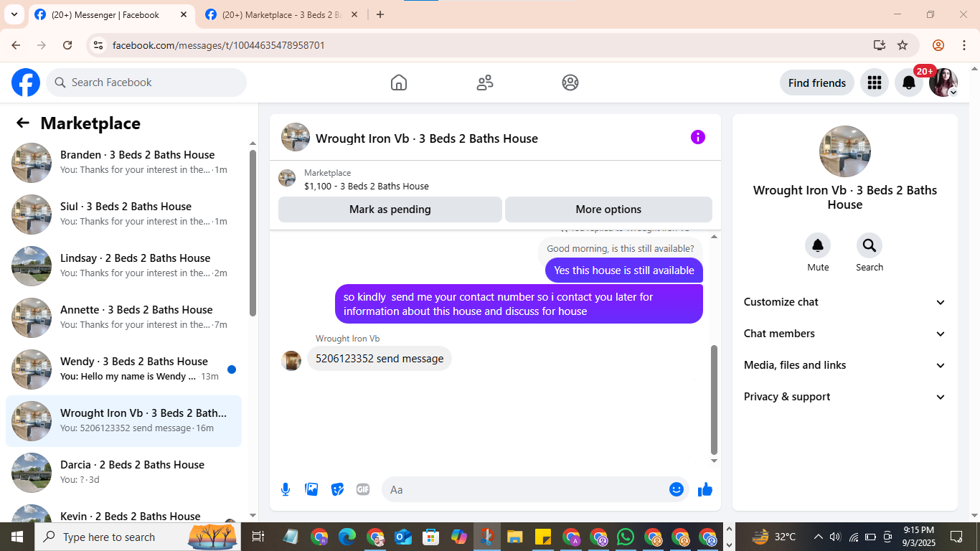Expand the Privacy & support section
Screen dimensions: 980x551
pos(844,397)
